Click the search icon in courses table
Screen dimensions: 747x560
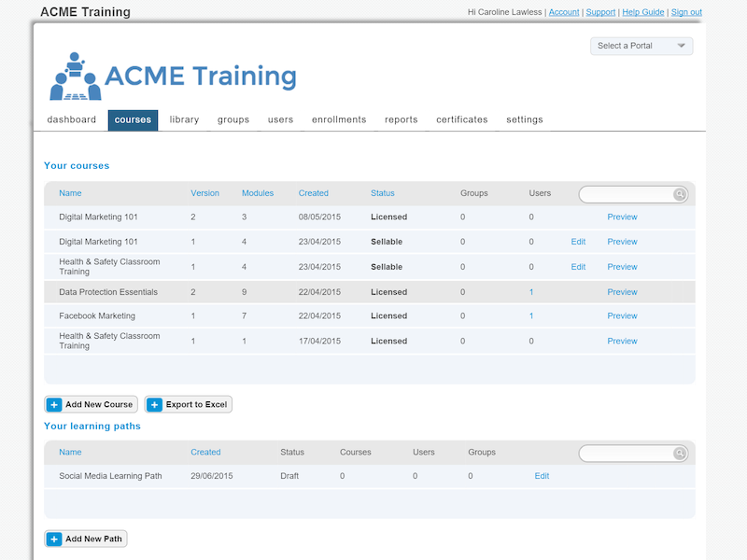(680, 194)
